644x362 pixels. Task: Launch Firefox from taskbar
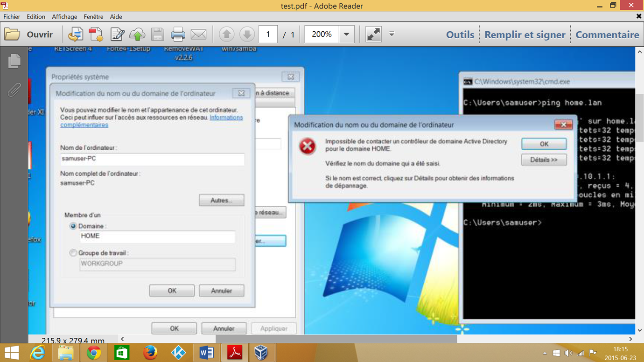pos(150,353)
